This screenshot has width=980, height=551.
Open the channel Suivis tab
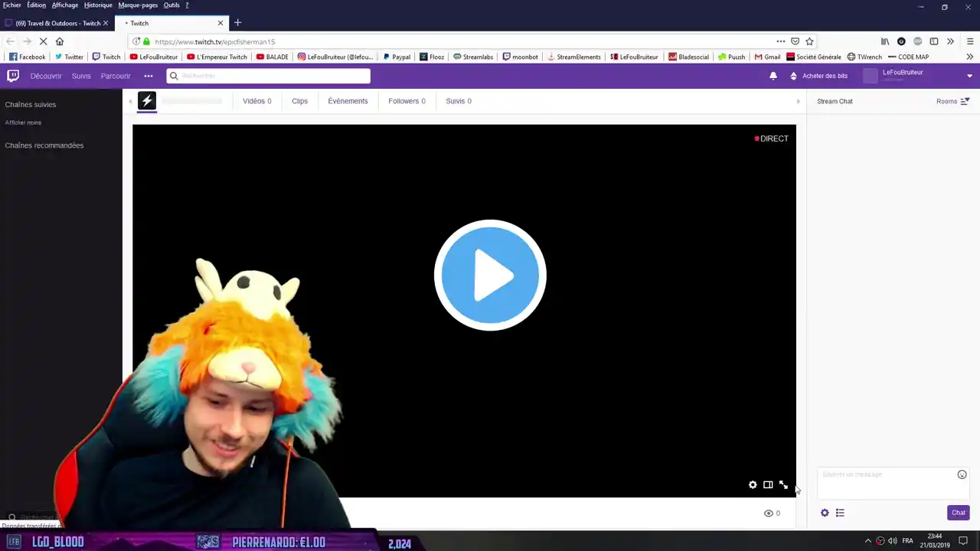459,101
